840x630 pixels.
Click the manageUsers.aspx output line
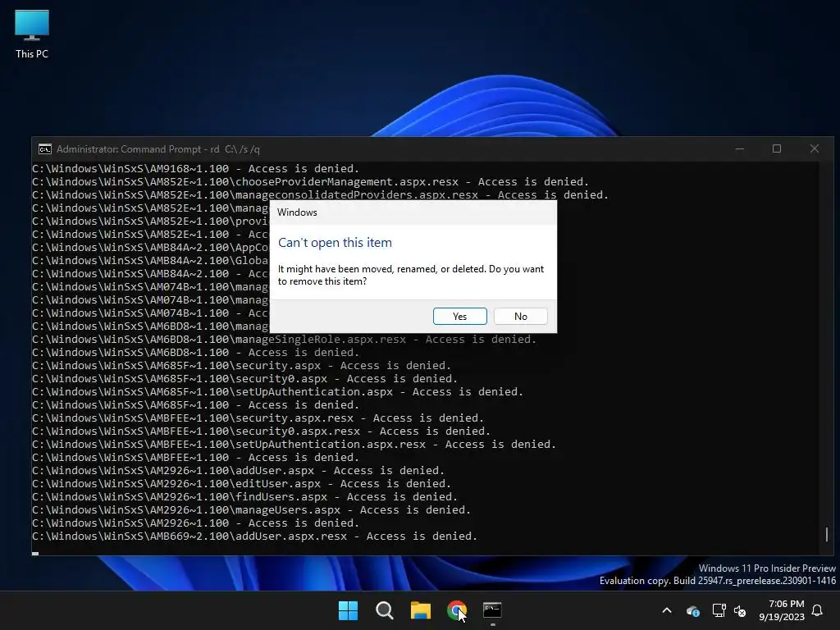pyautogui.click(x=251, y=510)
